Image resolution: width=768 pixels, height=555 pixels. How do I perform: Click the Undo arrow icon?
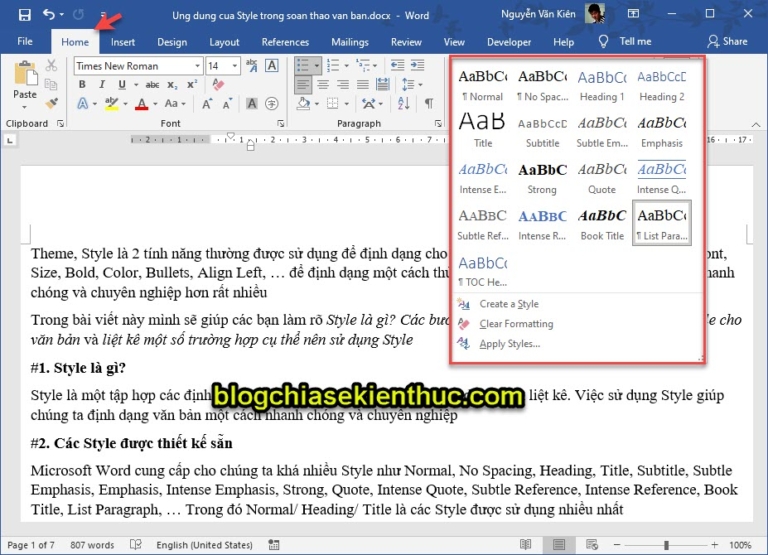tap(48, 14)
